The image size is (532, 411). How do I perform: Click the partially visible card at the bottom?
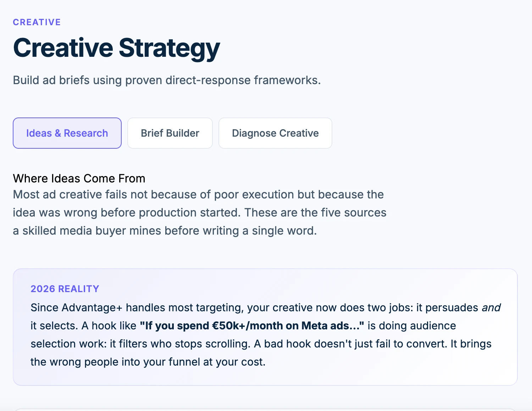tap(265, 409)
